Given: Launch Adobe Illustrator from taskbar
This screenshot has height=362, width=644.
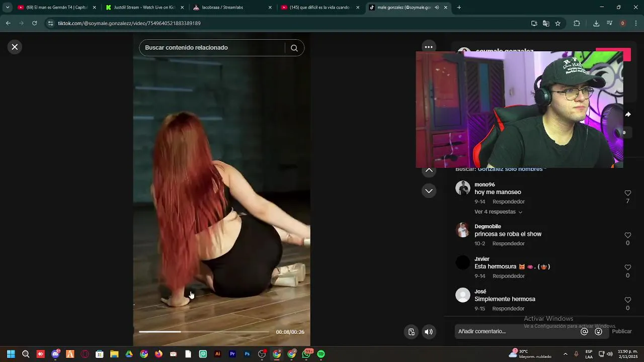Looking at the screenshot, I should [x=217, y=354].
